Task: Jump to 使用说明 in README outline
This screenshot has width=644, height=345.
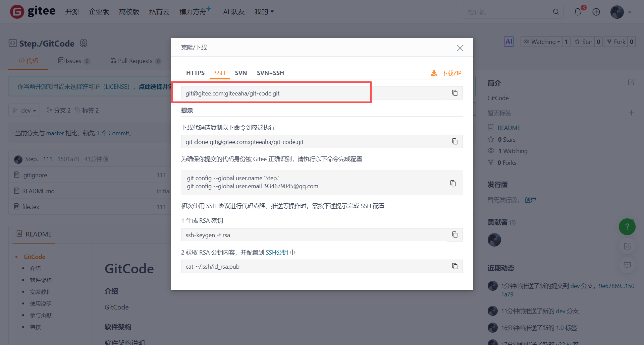Action: click(x=41, y=303)
